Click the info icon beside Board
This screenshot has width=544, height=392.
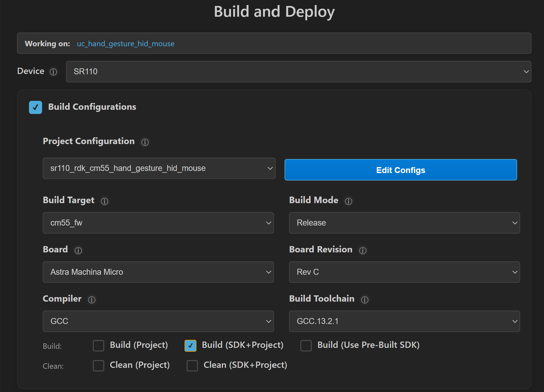(78, 251)
